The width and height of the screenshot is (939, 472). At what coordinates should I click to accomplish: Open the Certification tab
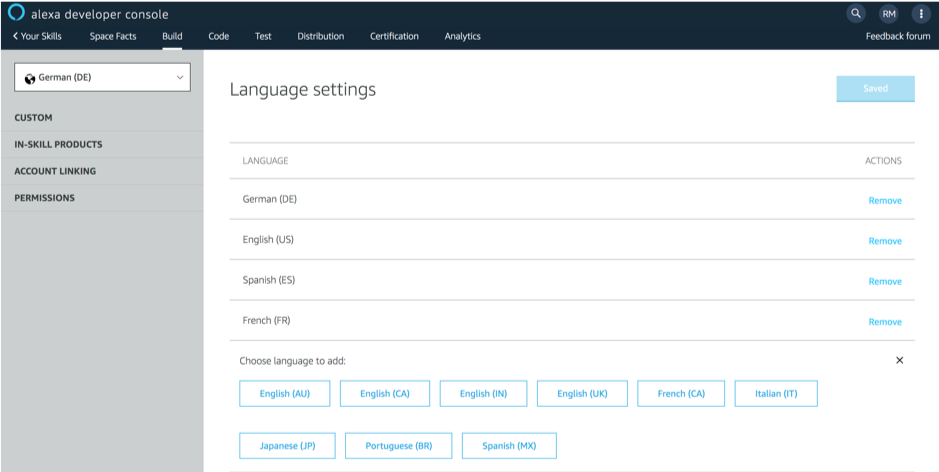pyautogui.click(x=394, y=36)
